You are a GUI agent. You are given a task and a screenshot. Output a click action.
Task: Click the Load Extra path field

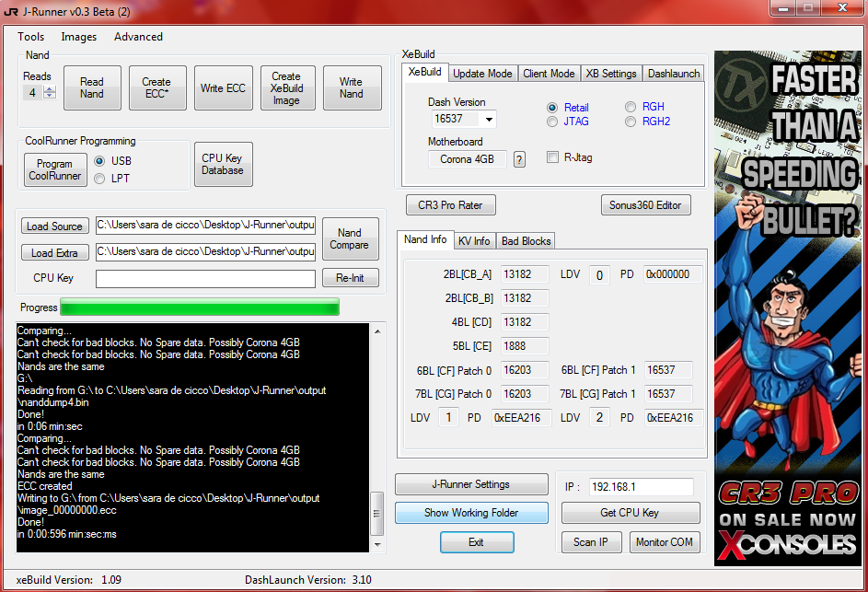coord(205,251)
